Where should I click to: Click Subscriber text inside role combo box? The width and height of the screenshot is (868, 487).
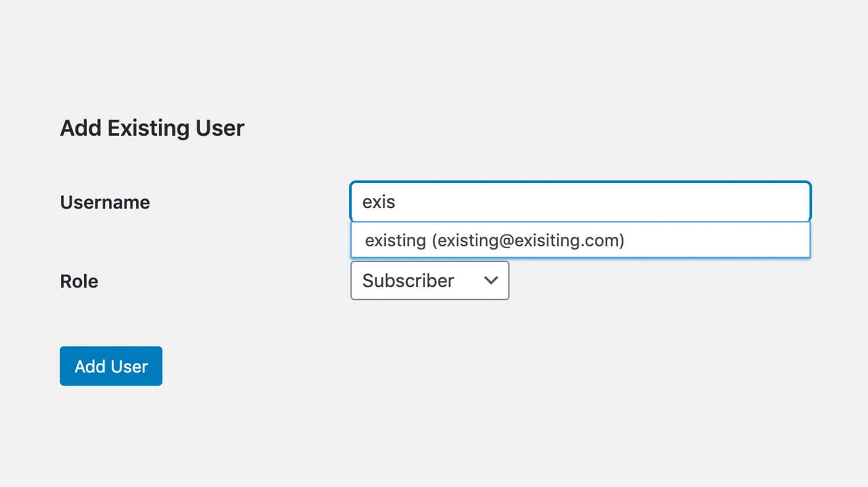(x=408, y=280)
